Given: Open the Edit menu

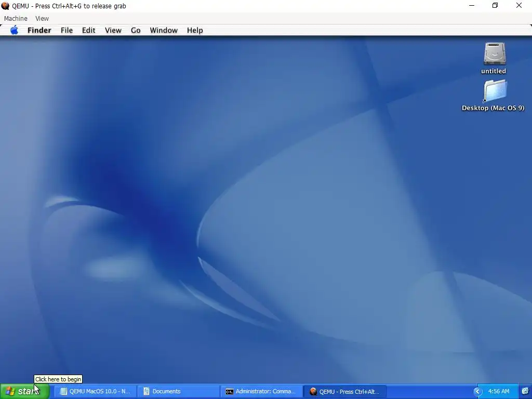Looking at the screenshot, I should point(88,30).
